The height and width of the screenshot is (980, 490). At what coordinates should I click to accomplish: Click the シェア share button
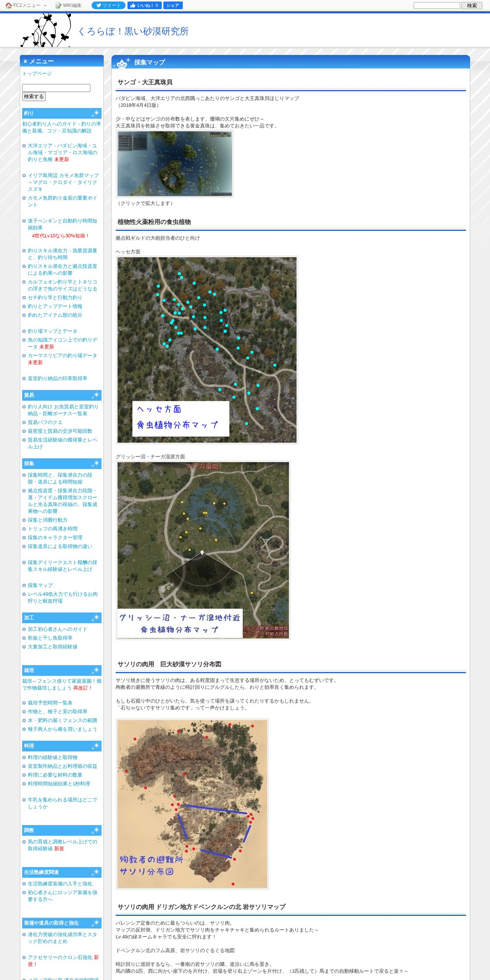[x=173, y=5]
